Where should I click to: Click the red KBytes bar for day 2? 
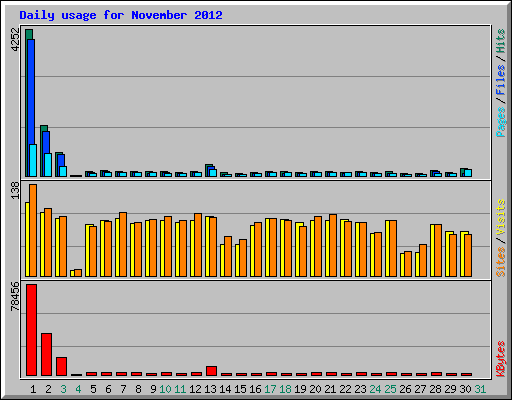pos(46,354)
